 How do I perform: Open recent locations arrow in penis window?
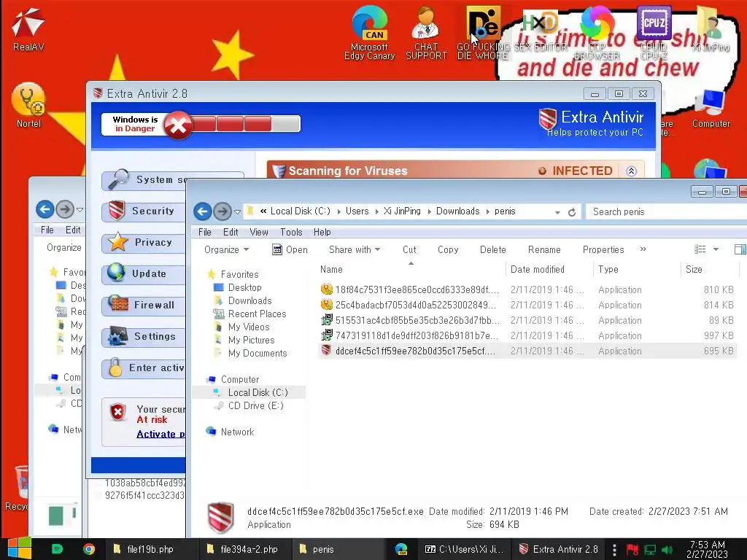pos(237,211)
